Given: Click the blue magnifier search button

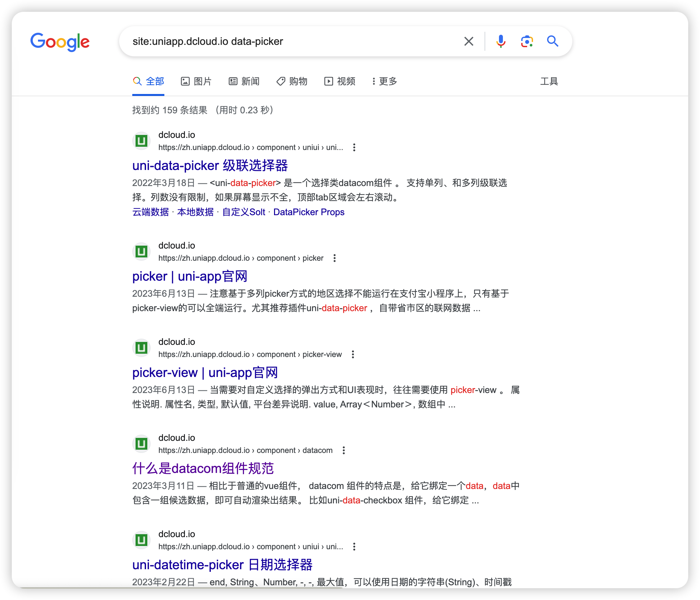Looking at the screenshot, I should tap(552, 41).
